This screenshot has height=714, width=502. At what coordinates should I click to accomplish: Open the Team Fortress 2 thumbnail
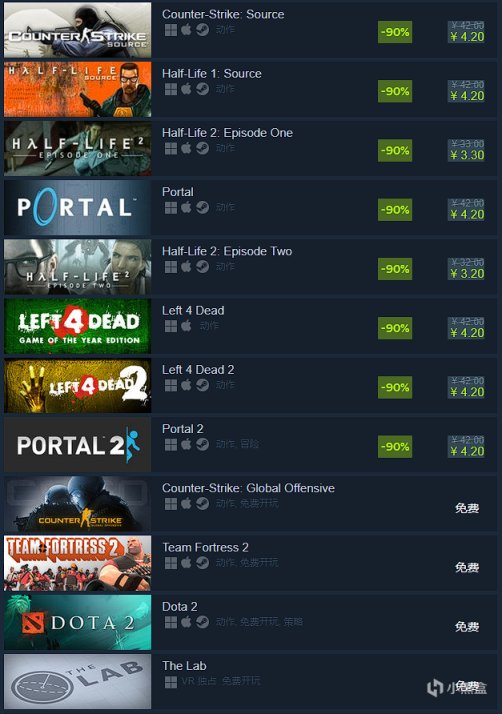(77, 563)
